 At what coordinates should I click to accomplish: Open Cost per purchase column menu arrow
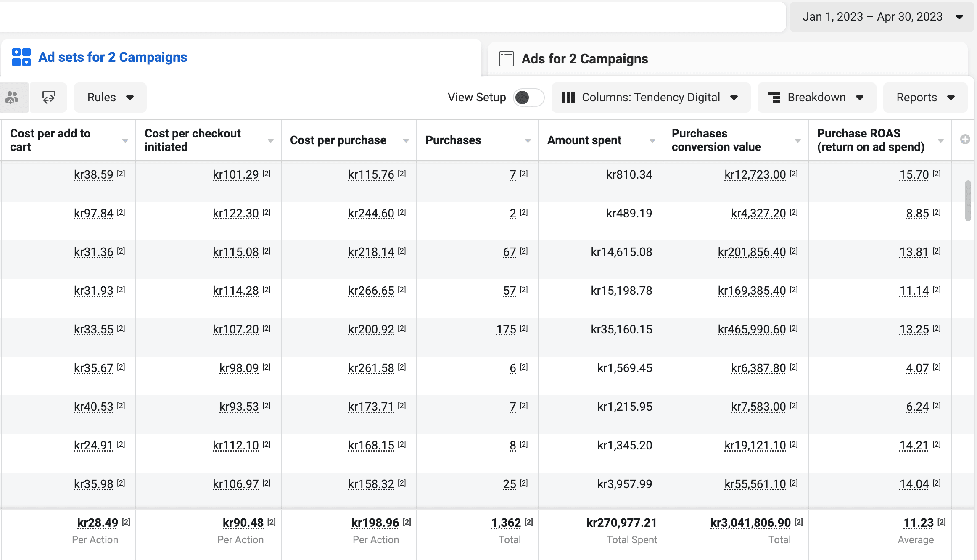tap(406, 140)
